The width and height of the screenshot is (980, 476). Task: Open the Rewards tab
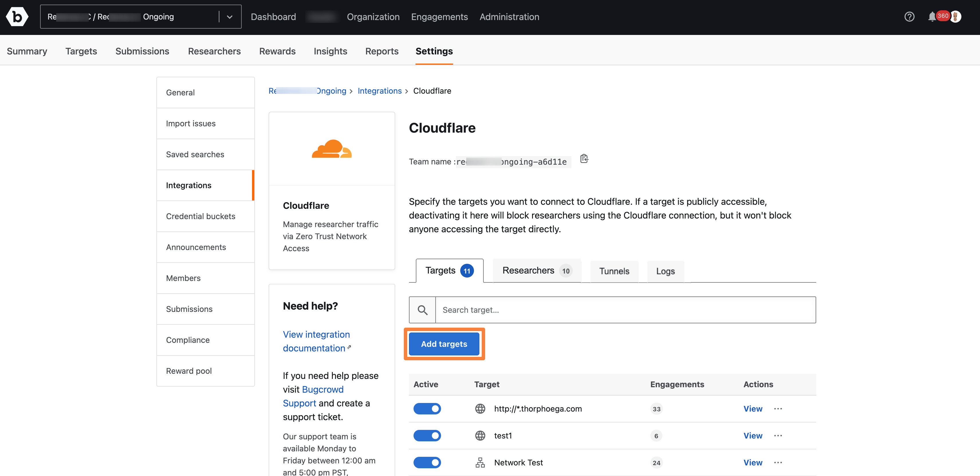[277, 51]
